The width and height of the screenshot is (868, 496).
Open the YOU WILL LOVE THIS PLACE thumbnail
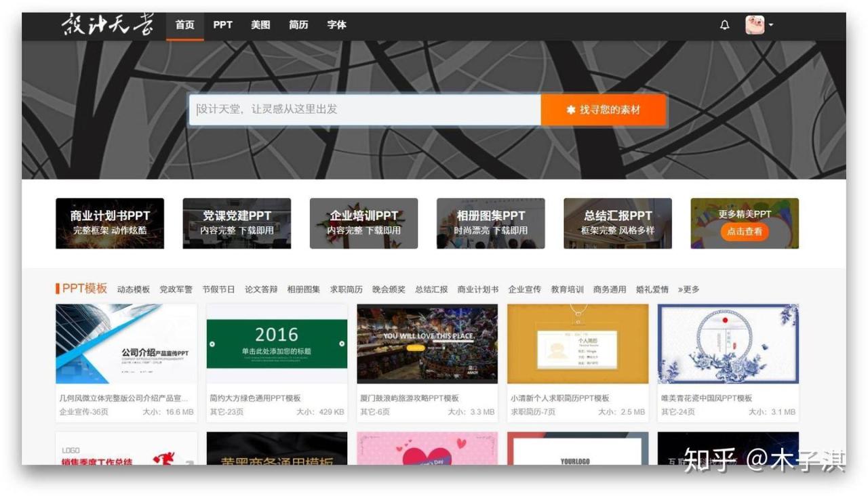pos(427,344)
